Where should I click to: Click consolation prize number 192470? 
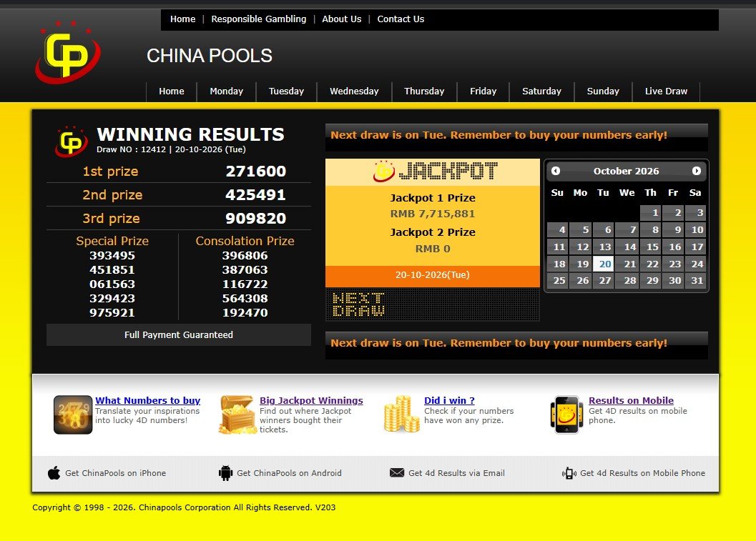tap(245, 313)
